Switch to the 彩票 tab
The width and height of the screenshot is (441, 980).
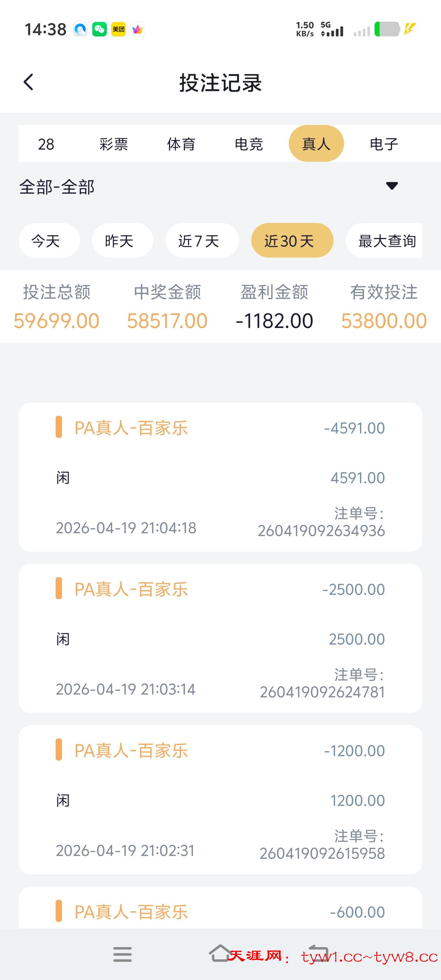click(x=113, y=144)
